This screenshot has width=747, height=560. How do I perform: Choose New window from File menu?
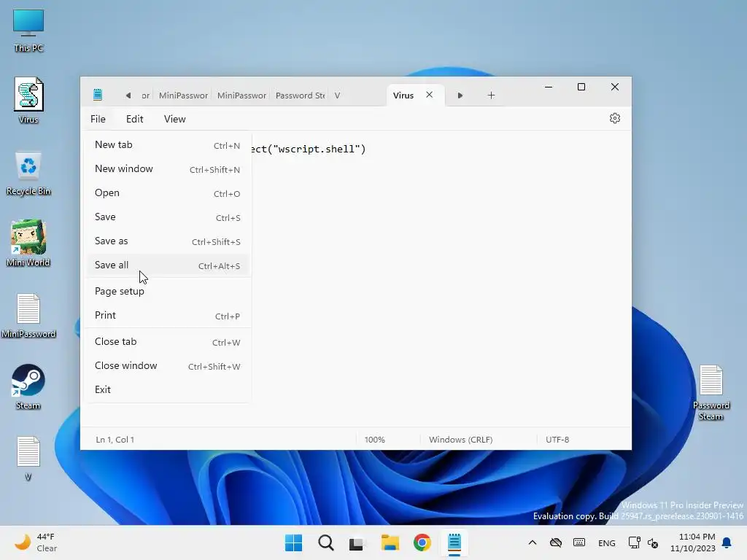coord(169,169)
